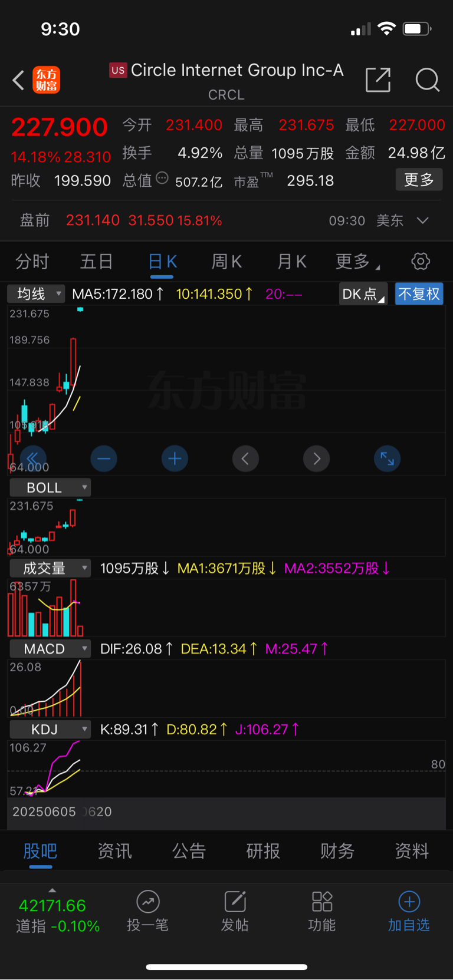Open 公告 tab
The image size is (453, 980).
point(189,851)
